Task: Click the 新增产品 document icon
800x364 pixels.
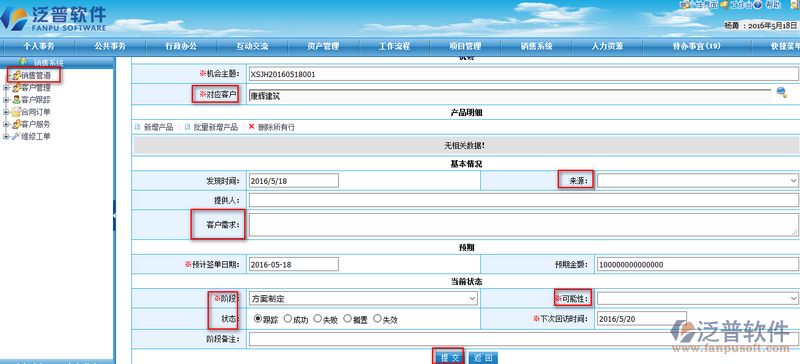Action: [x=137, y=127]
